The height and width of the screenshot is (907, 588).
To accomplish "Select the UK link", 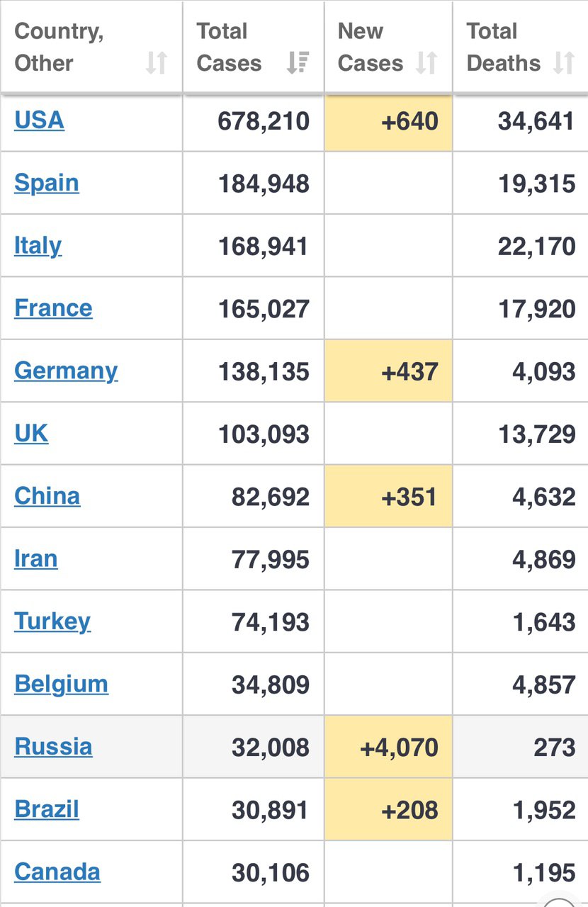I will click(31, 433).
